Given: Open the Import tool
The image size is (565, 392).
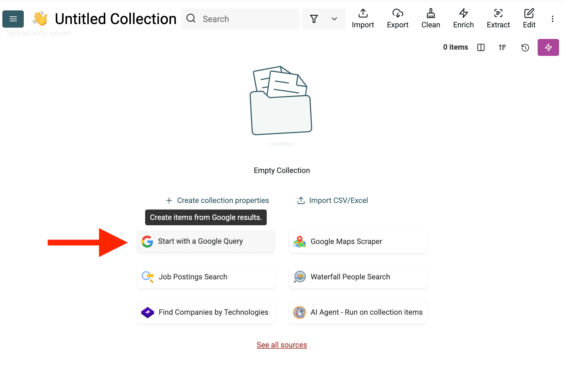Looking at the screenshot, I should tap(363, 18).
